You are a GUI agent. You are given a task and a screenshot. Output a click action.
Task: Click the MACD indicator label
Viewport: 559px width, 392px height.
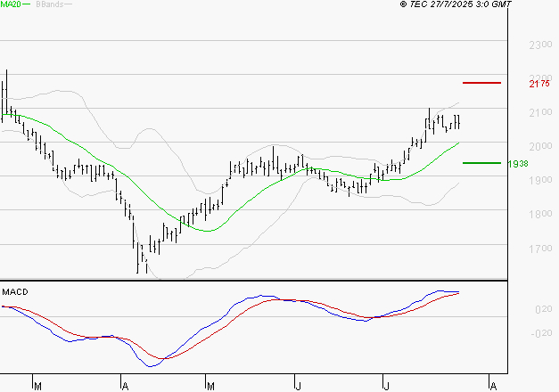(15, 292)
